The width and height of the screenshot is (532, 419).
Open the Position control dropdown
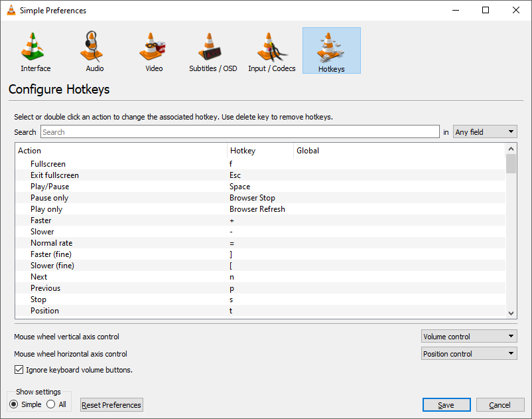[x=469, y=354]
